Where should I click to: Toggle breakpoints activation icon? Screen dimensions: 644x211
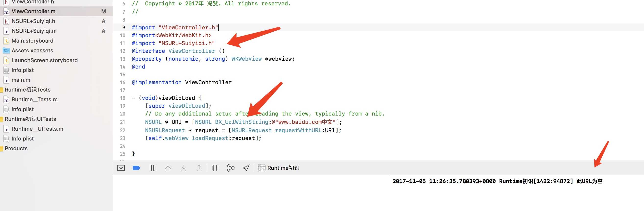pos(136,168)
